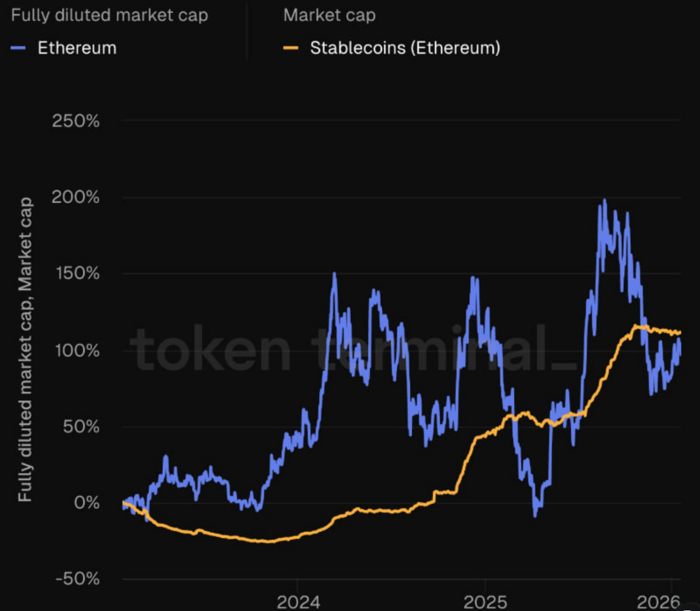Select the 2026 x-axis tick label
The height and width of the screenshot is (611, 700).
click(x=658, y=602)
